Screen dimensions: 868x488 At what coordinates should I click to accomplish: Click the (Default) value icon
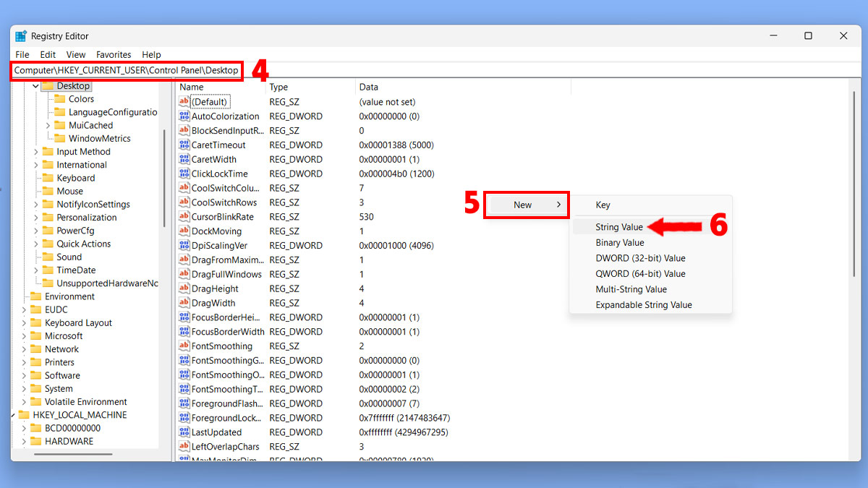pyautogui.click(x=184, y=102)
